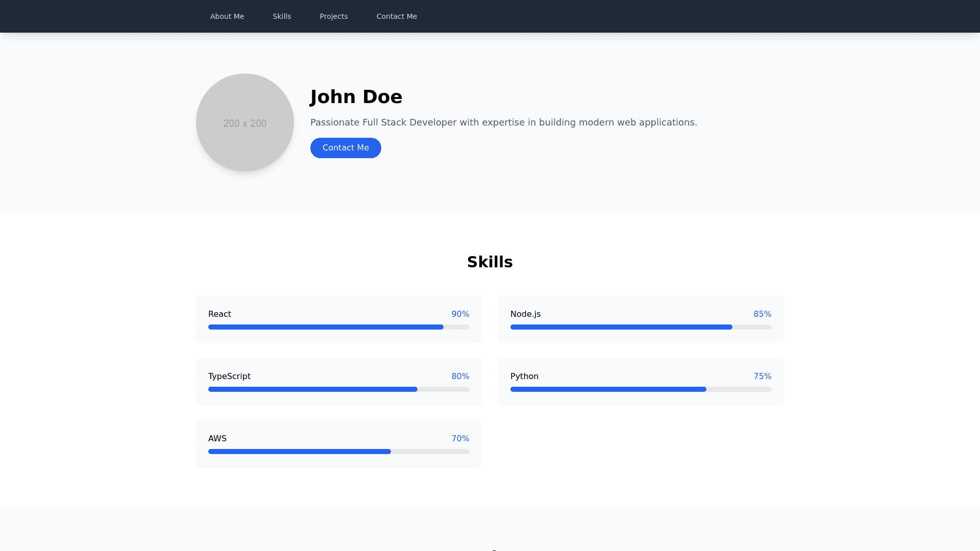Select the React skill label
This screenshot has width=980, height=551.
pos(219,314)
